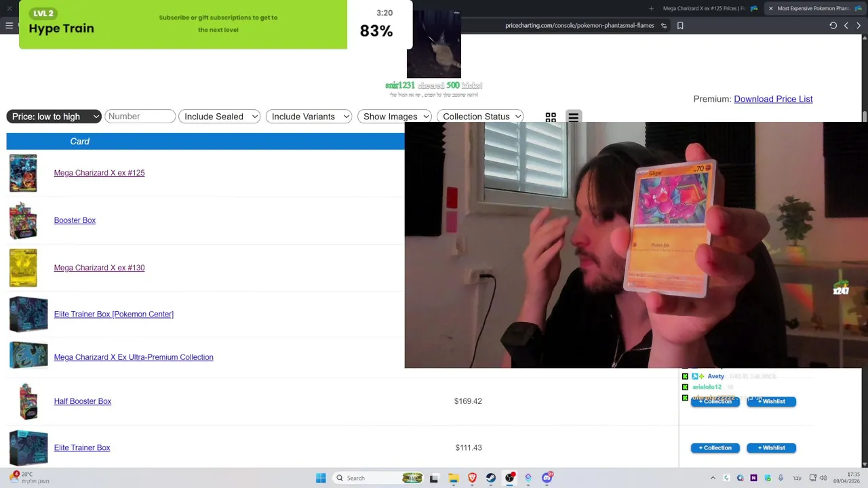Open the Ultra-Premium Collection thumbnail
This screenshot has height=488, width=868.
(x=28, y=355)
